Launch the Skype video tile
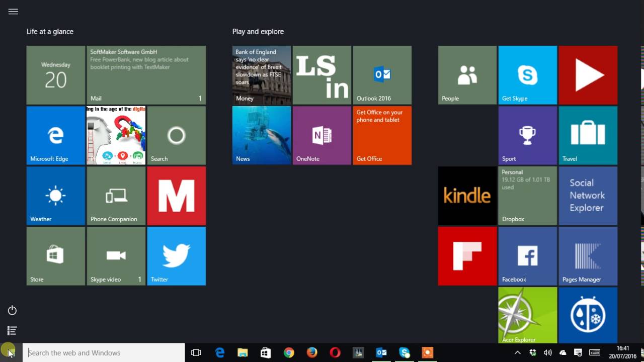Image resolution: width=644 pixels, height=362 pixels. (116, 256)
